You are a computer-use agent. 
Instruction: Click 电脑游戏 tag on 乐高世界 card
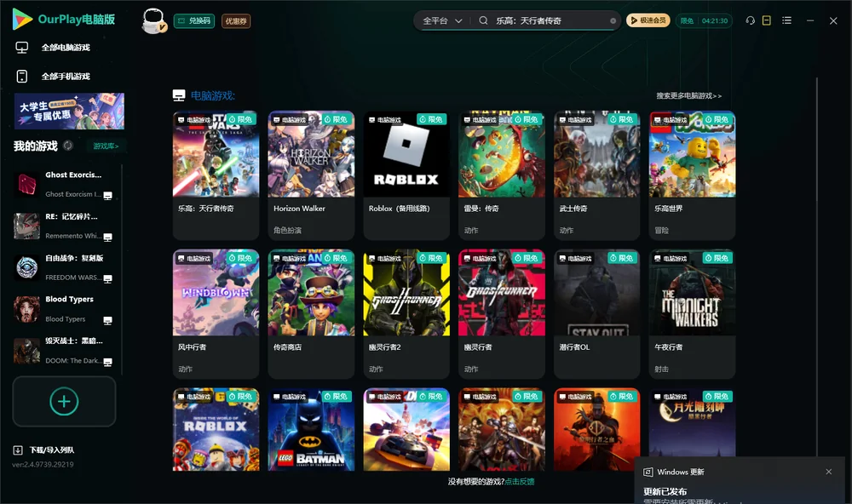[671, 119]
